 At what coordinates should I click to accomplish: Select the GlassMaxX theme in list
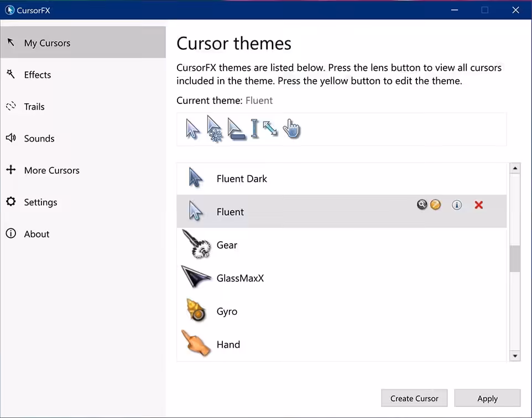pos(240,278)
